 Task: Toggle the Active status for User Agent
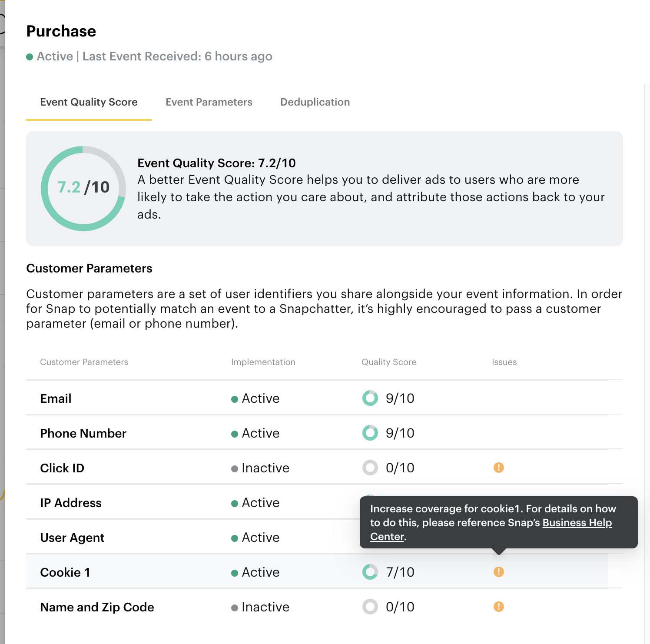(x=235, y=538)
